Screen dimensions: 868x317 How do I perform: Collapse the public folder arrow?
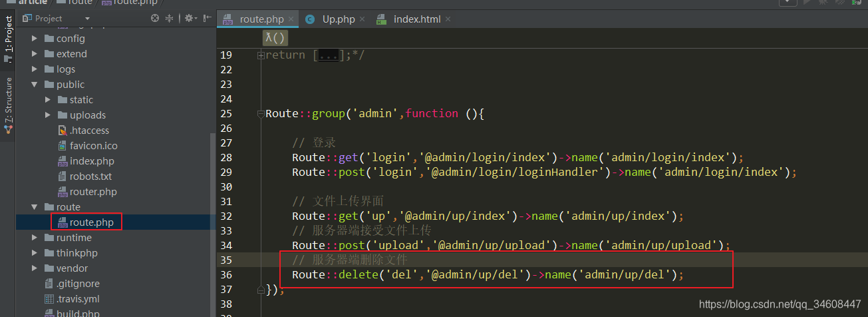35,85
